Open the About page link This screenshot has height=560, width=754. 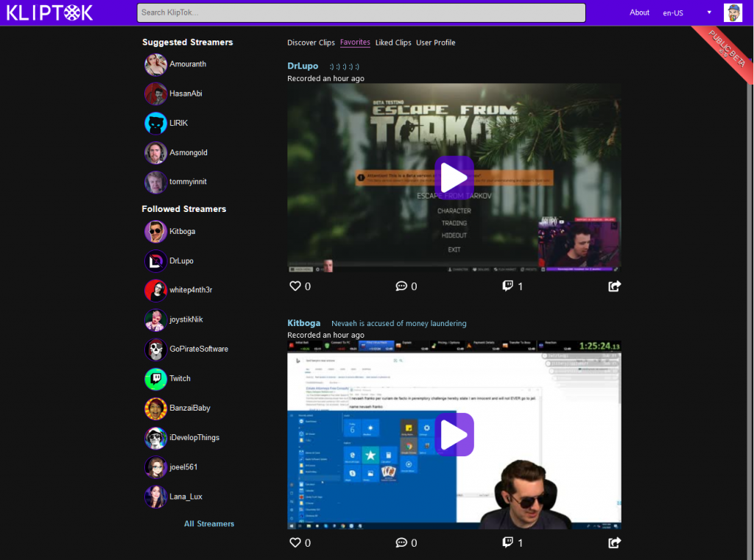(639, 13)
